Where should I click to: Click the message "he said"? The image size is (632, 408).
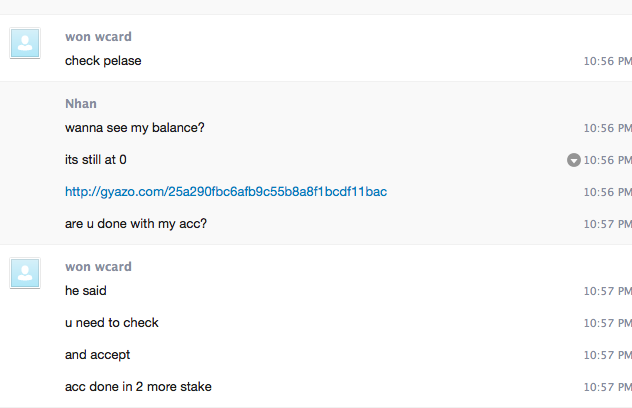(x=86, y=291)
